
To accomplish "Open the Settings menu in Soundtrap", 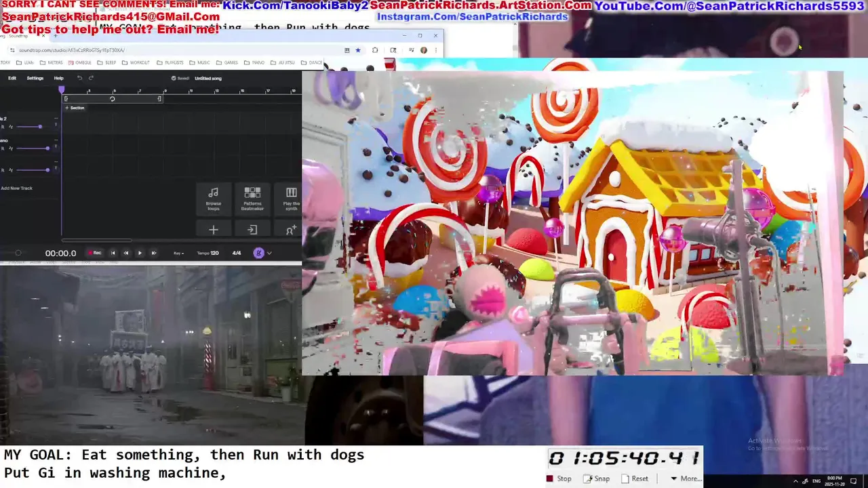I will (35, 78).
